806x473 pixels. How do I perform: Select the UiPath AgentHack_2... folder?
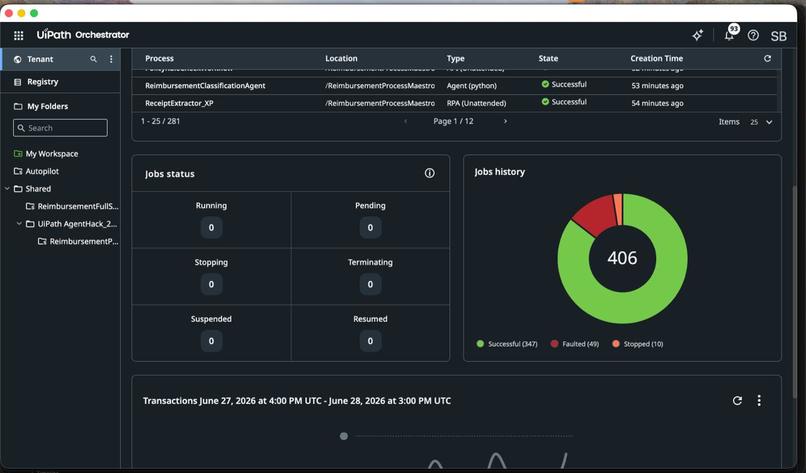click(77, 224)
